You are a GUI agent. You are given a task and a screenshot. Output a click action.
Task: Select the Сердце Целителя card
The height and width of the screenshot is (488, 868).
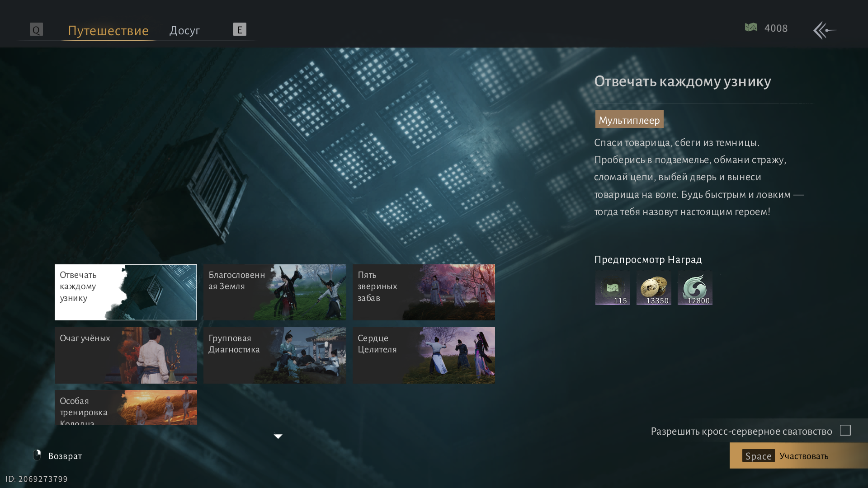(424, 355)
